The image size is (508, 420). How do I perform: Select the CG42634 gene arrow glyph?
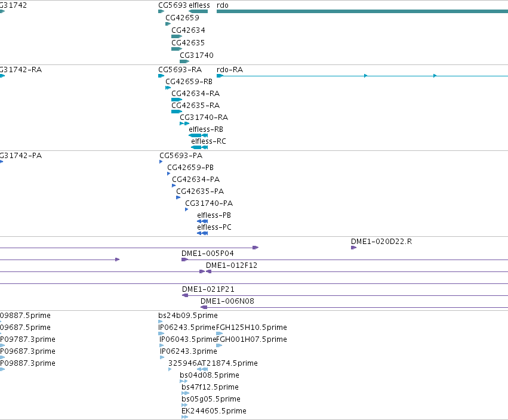177,36
